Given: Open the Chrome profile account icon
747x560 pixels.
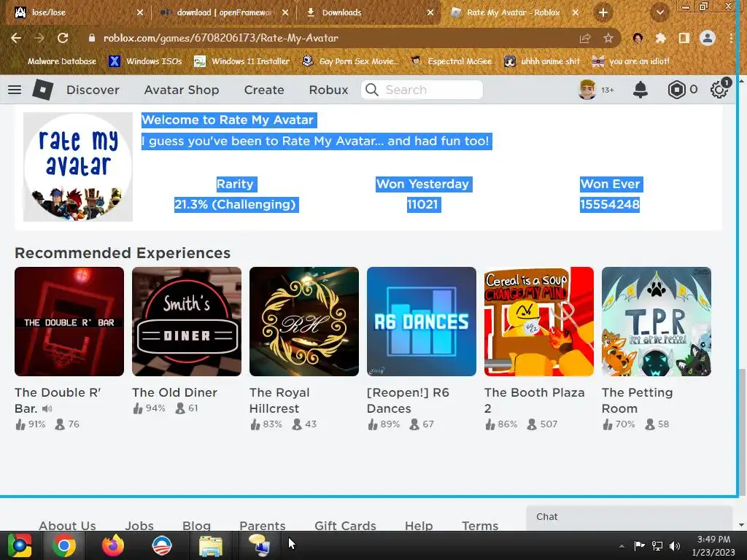Looking at the screenshot, I should 708,38.
